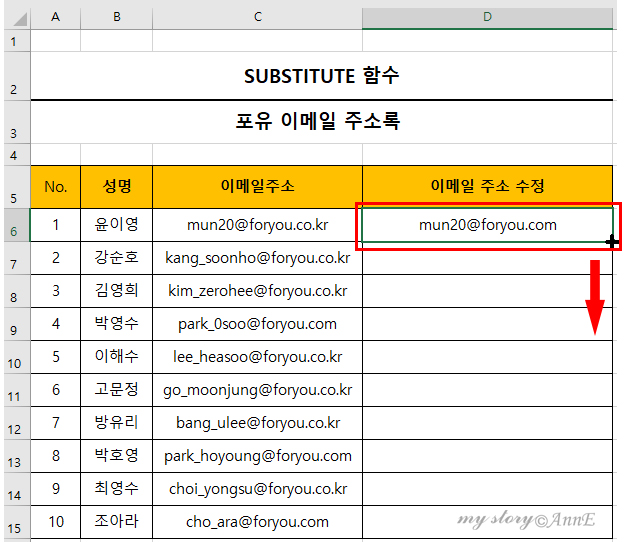
Task: Select name cell '조아라'
Action: click(117, 523)
